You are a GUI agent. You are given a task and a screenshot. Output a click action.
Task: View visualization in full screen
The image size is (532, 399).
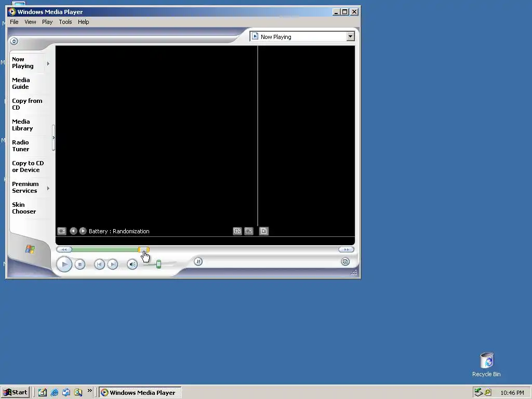[x=249, y=231]
